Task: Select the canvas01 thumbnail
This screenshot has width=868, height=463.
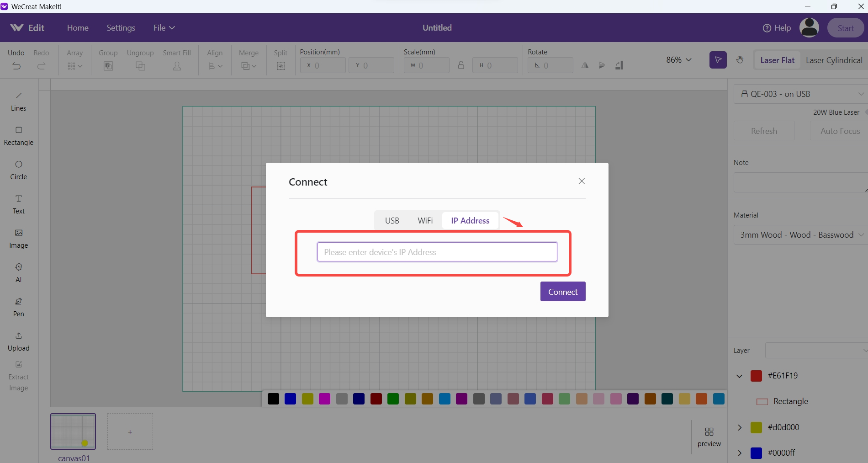Action: tap(73, 431)
